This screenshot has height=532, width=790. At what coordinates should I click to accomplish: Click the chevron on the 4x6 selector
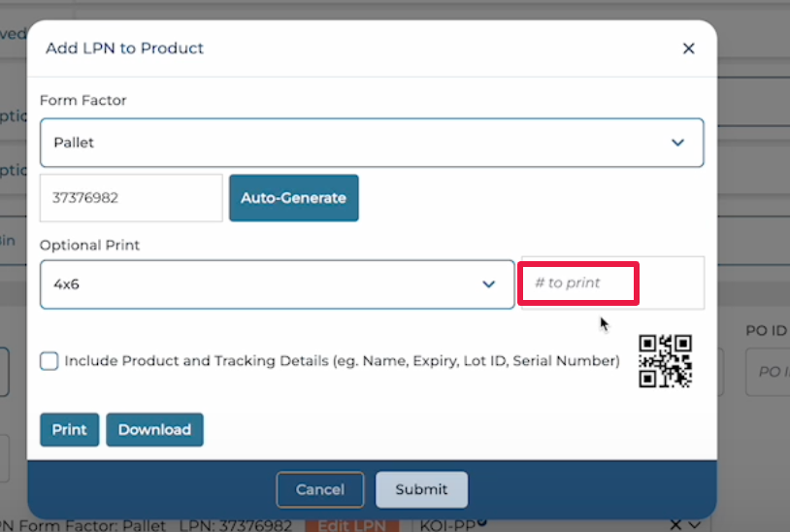[x=489, y=284]
